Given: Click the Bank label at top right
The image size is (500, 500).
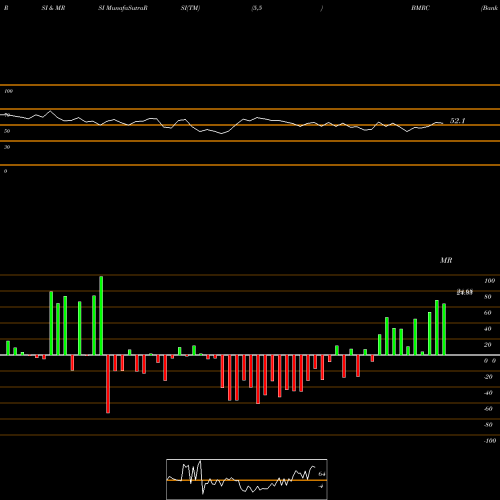Looking at the screenshot, I should [489, 8].
